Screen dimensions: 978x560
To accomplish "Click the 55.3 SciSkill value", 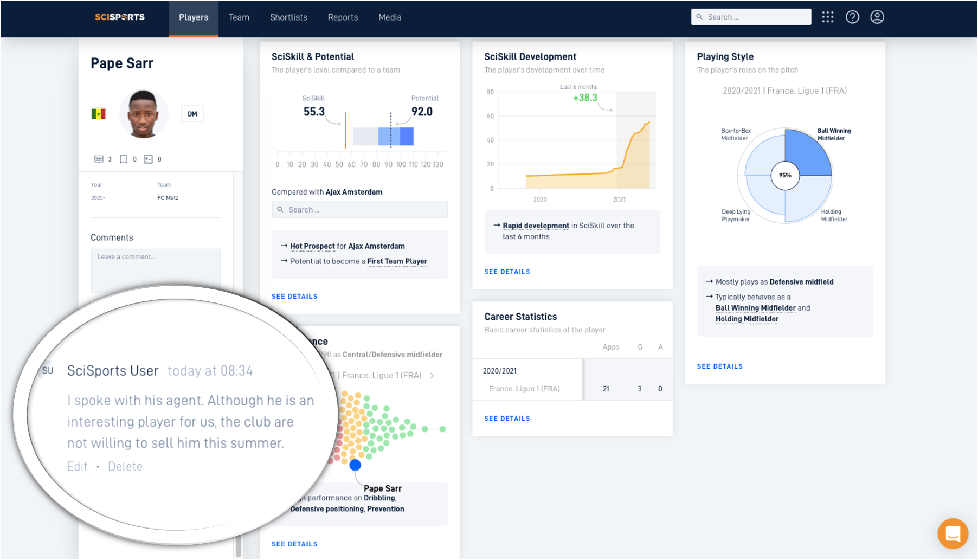I will click(x=314, y=112).
